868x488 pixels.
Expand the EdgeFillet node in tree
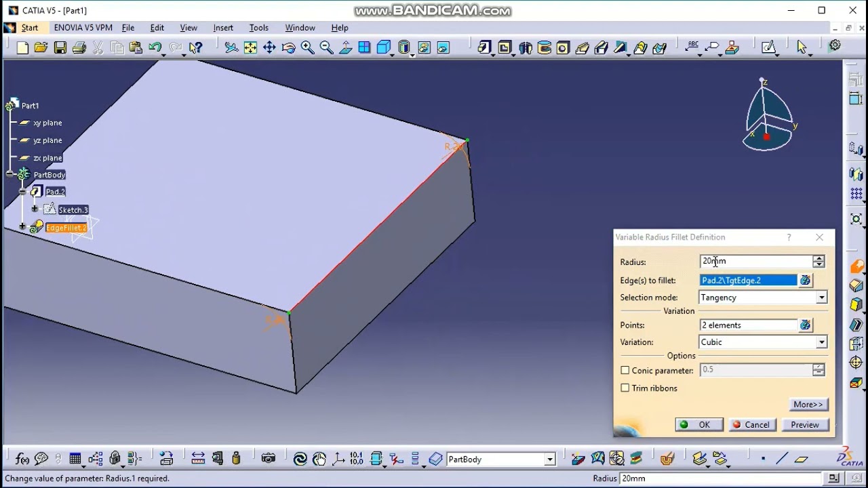coord(23,227)
